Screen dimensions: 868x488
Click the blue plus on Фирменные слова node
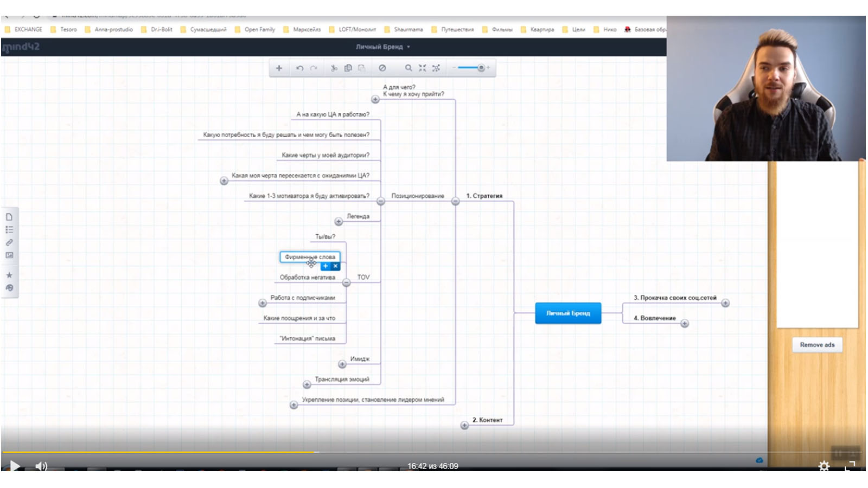point(325,266)
